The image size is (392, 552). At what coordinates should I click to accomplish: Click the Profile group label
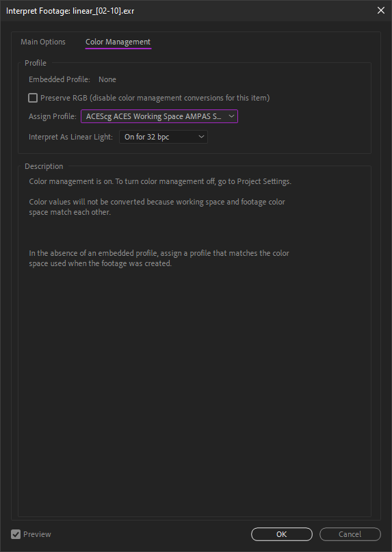pyautogui.click(x=36, y=63)
